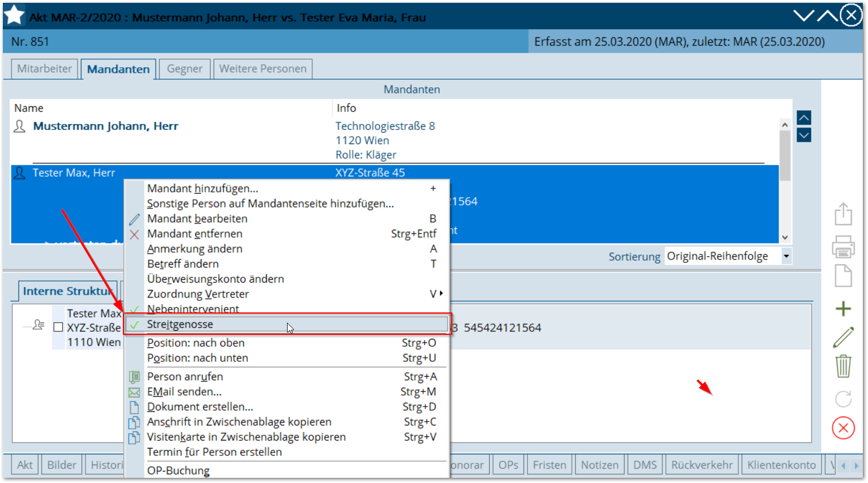Viewport: 868px width, 483px height.
Task: Click the Info column header
Action: click(563, 108)
